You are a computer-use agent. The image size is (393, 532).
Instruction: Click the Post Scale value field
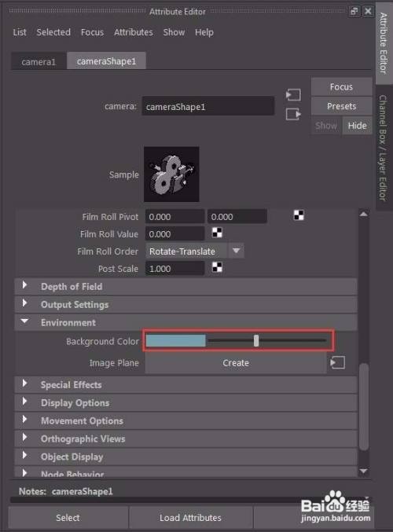pyautogui.click(x=174, y=269)
